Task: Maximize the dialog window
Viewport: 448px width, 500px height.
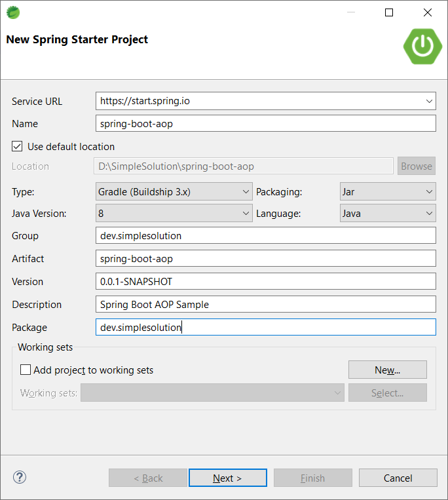Action: point(389,12)
